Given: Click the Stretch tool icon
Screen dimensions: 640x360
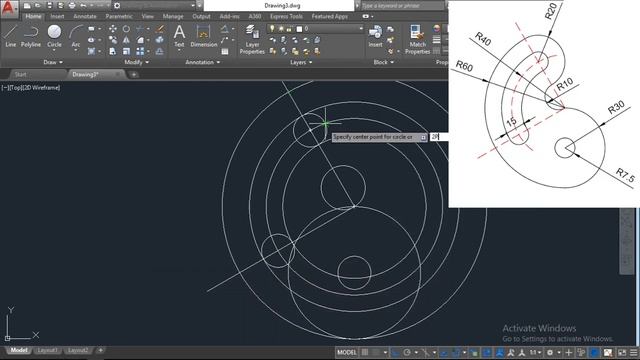Looking at the screenshot, I should 113,51.
